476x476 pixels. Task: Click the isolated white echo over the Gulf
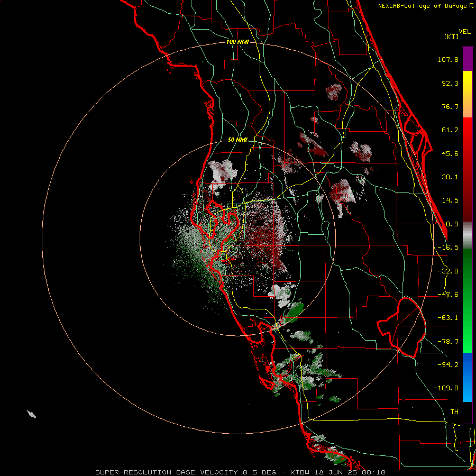(x=32, y=414)
